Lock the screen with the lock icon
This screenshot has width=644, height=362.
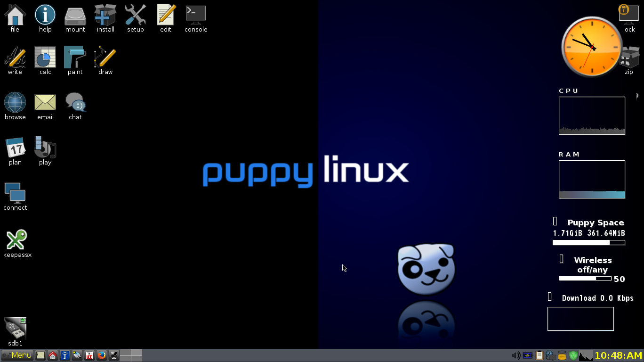pos(629,13)
